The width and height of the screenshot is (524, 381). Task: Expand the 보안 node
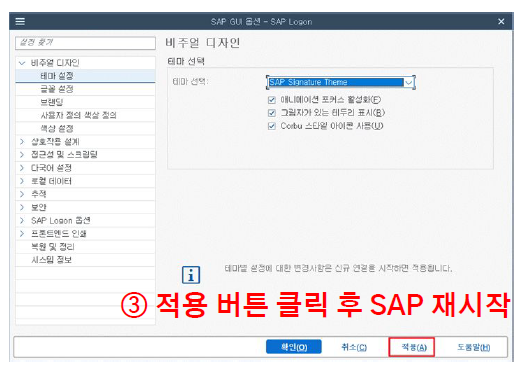[22, 207]
